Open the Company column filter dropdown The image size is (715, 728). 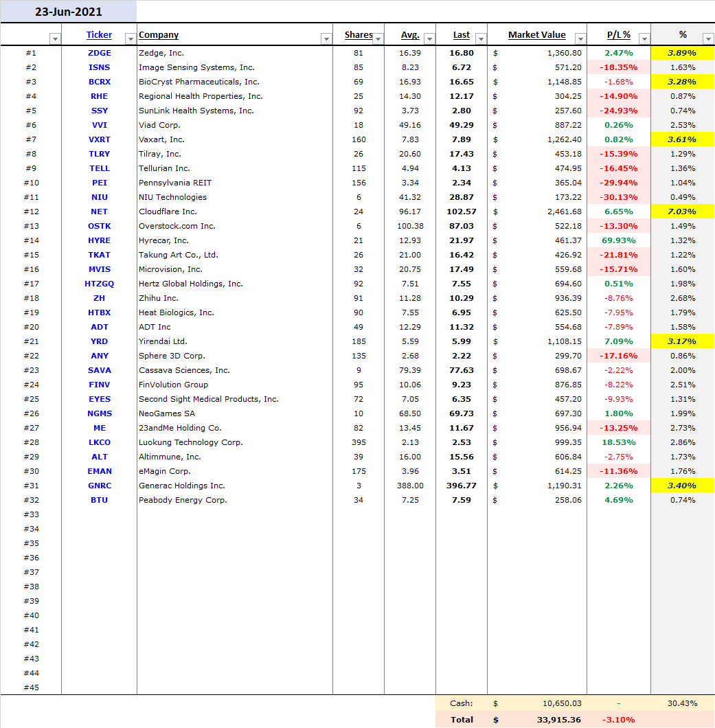pos(326,39)
